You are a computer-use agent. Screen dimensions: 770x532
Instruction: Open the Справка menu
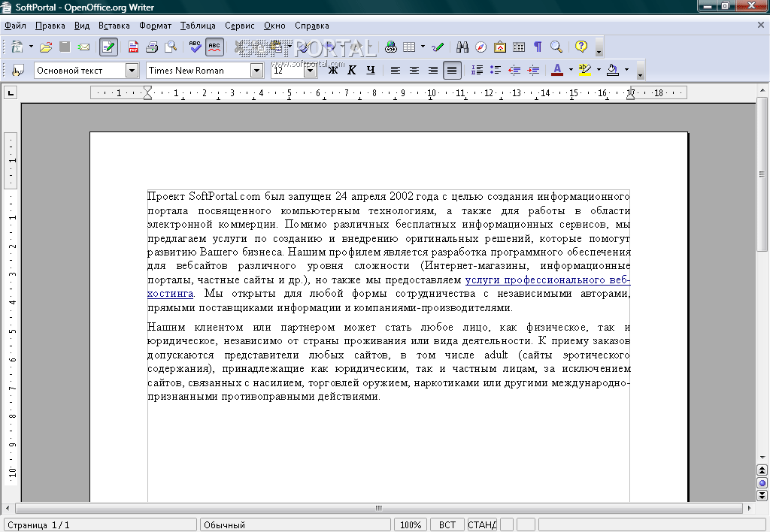tap(312, 26)
